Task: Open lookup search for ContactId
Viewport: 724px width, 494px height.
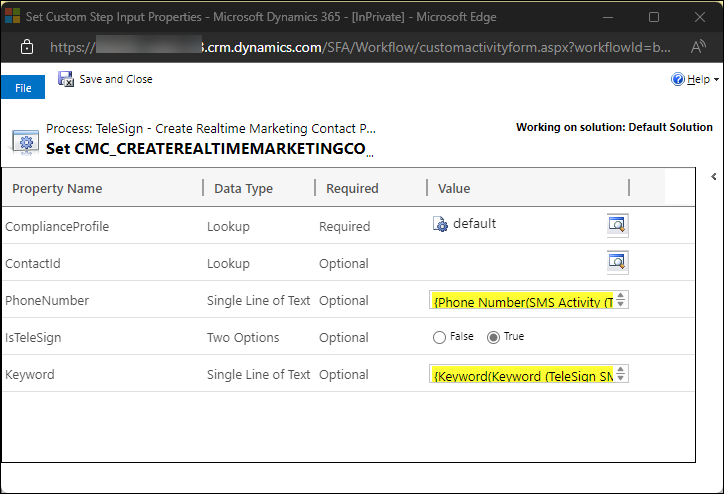Action: (x=617, y=263)
